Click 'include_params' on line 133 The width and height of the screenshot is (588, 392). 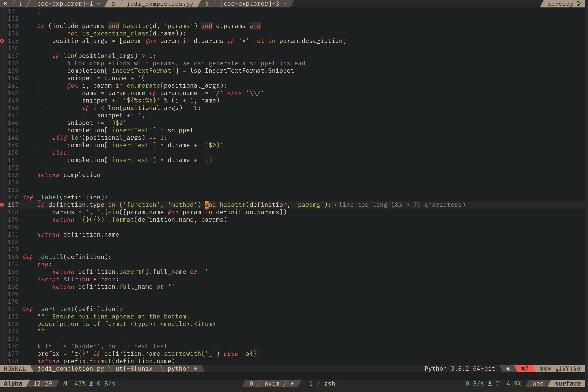pos(78,26)
